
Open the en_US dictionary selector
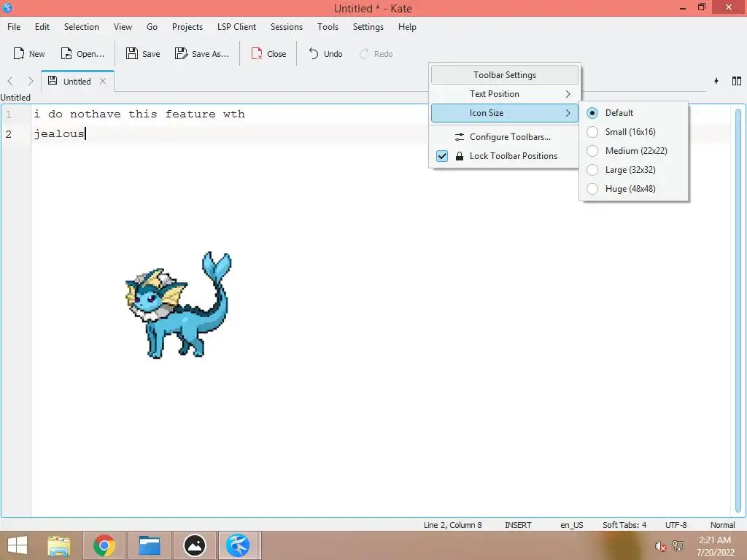click(x=571, y=525)
